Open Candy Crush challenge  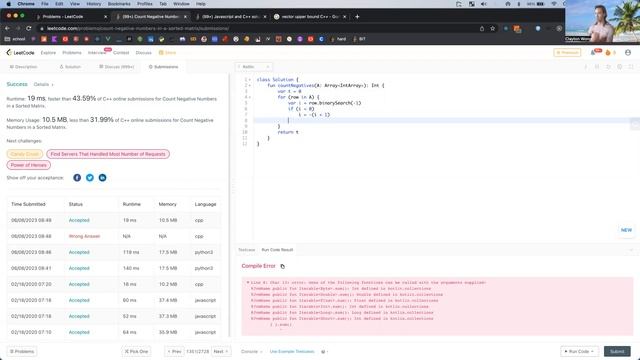pyautogui.click(x=24, y=154)
